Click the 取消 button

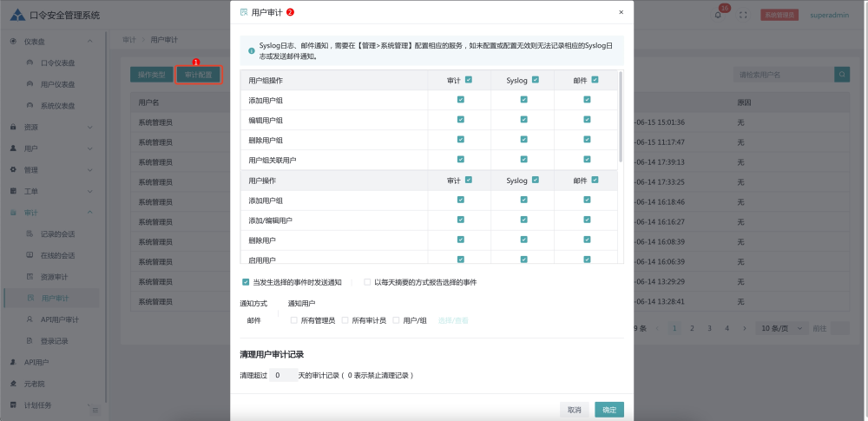point(574,410)
